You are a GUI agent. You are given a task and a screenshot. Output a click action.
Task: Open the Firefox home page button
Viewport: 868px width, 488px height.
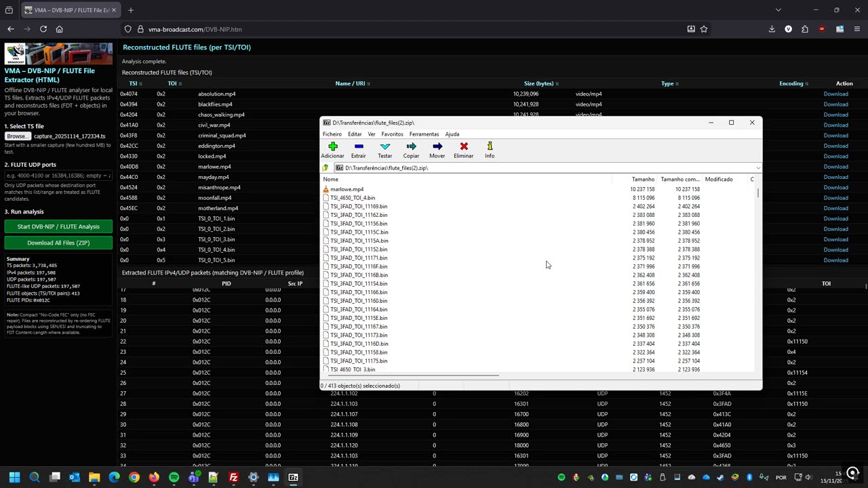point(59,29)
